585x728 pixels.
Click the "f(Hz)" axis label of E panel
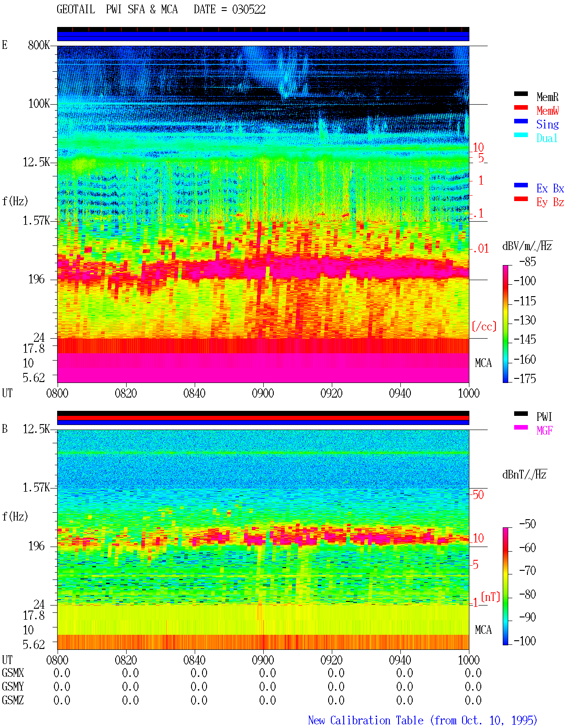(15, 201)
